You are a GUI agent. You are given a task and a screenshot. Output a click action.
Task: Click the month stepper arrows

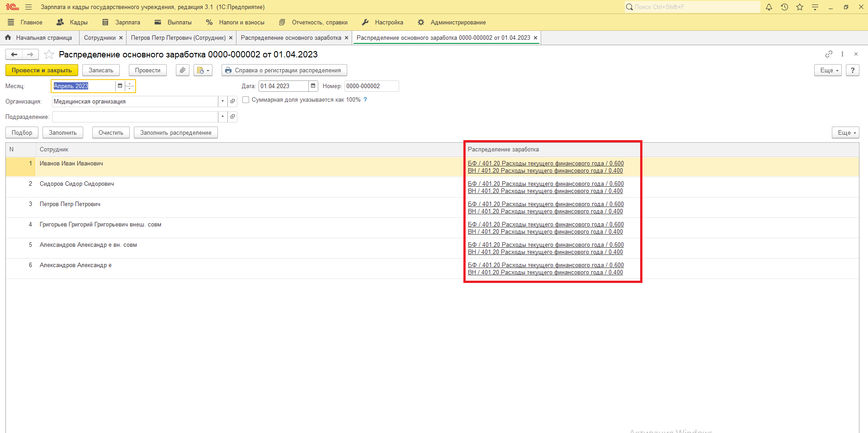pyautogui.click(x=130, y=86)
